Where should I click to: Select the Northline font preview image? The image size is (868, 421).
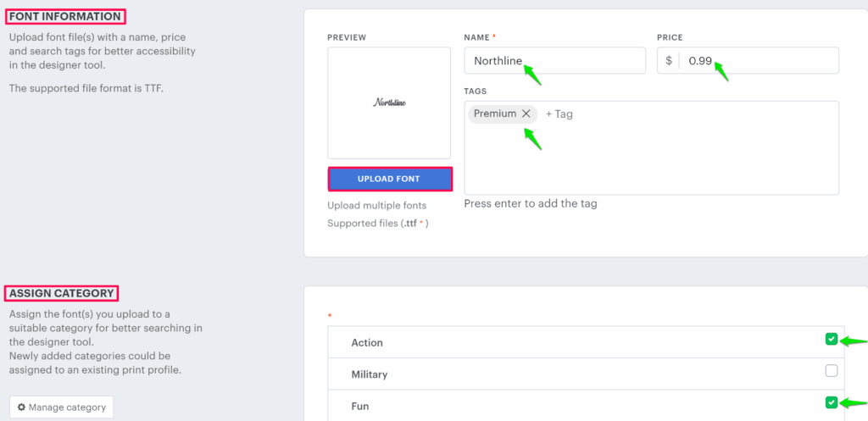point(389,102)
